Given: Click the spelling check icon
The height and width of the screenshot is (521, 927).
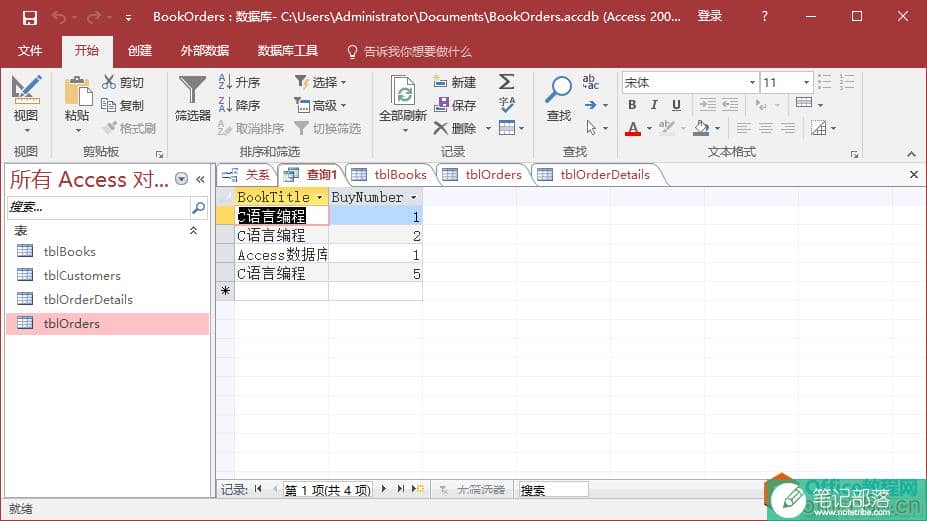Looking at the screenshot, I should tap(507, 105).
